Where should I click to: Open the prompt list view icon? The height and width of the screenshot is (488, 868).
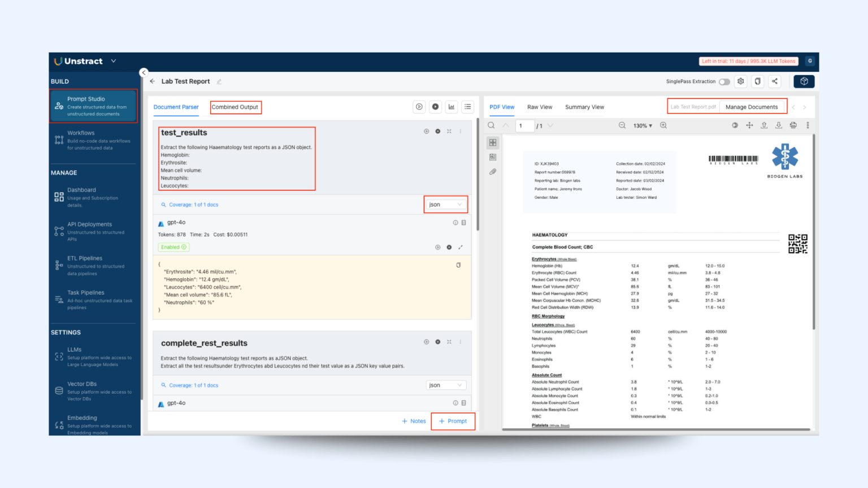tap(468, 107)
